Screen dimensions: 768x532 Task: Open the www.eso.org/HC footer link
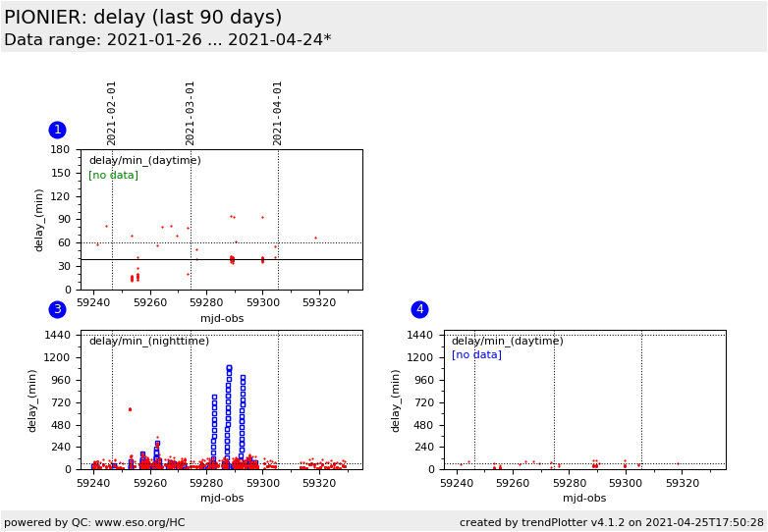[94, 522]
